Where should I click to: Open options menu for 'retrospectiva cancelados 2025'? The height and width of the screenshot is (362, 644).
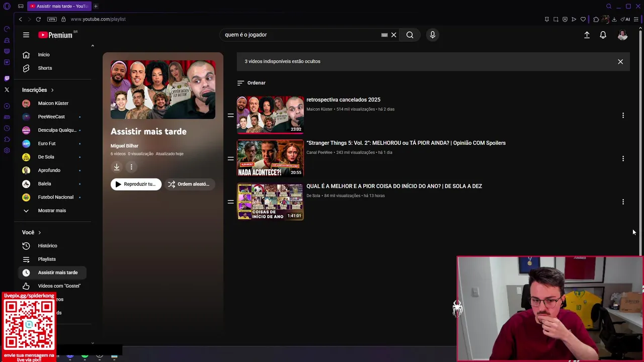pyautogui.click(x=623, y=116)
